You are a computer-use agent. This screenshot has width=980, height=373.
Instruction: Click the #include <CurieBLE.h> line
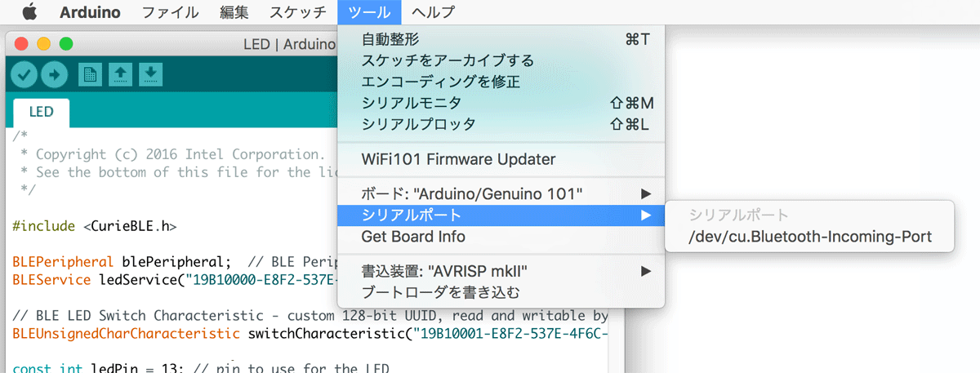(x=95, y=226)
